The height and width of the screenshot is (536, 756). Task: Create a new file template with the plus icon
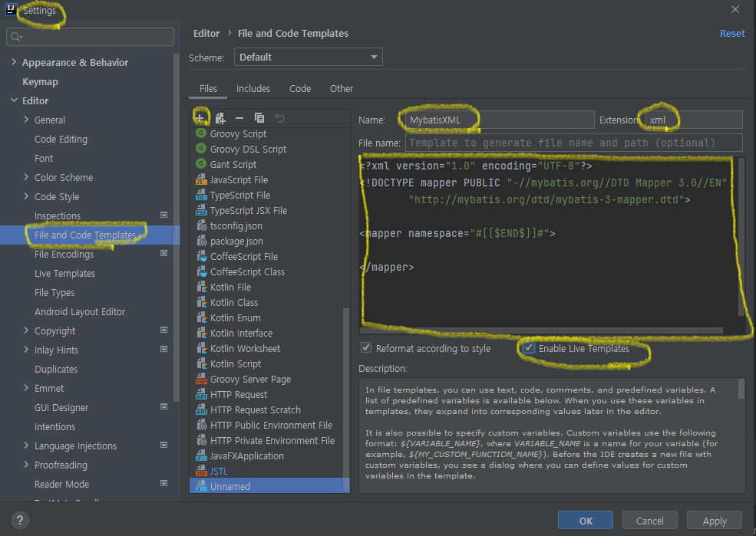[201, 117]
